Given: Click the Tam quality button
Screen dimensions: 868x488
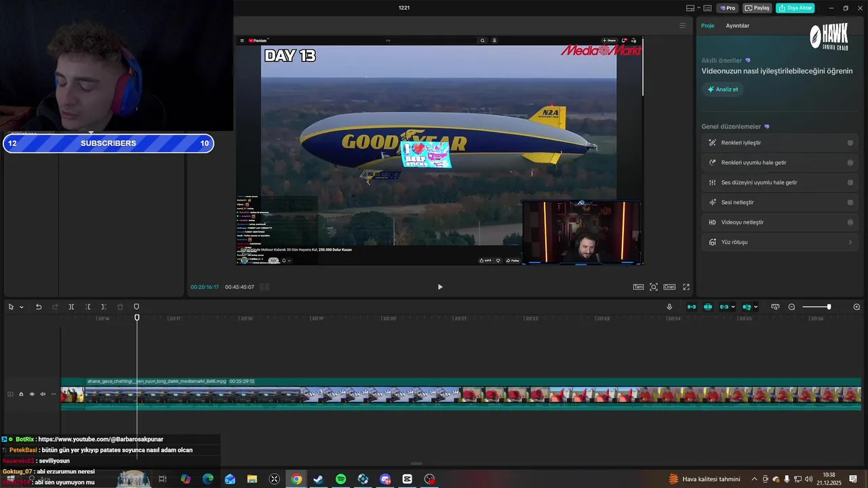Looking at the screenshot, I should click(638, 287).
